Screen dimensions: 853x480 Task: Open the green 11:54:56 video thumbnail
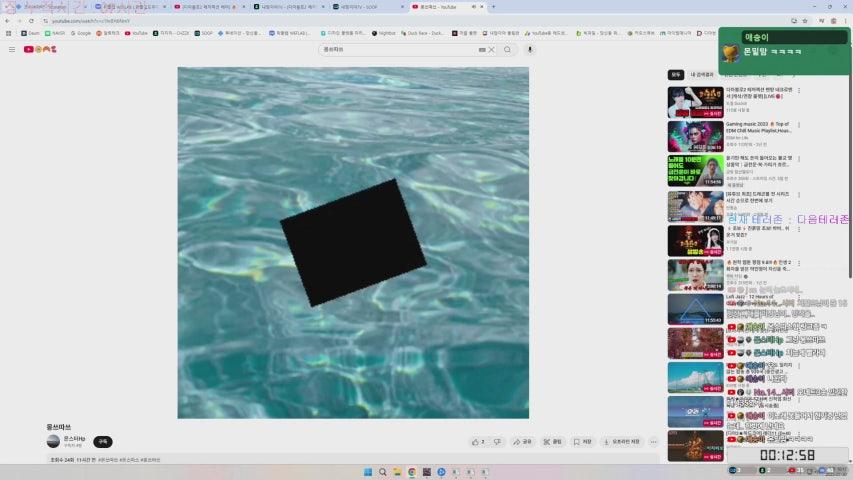pos(695,171)
